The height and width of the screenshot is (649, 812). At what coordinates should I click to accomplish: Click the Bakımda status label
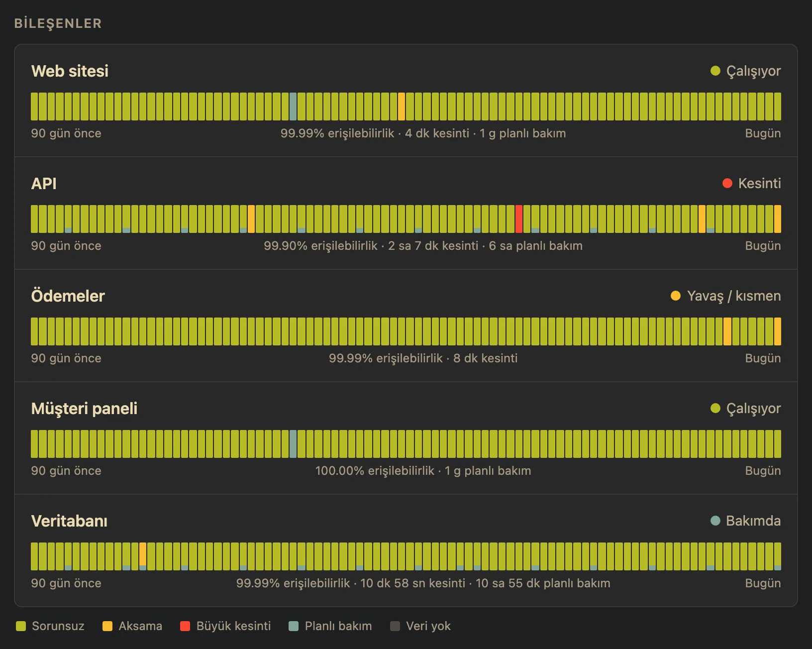[x=753, y=521]
